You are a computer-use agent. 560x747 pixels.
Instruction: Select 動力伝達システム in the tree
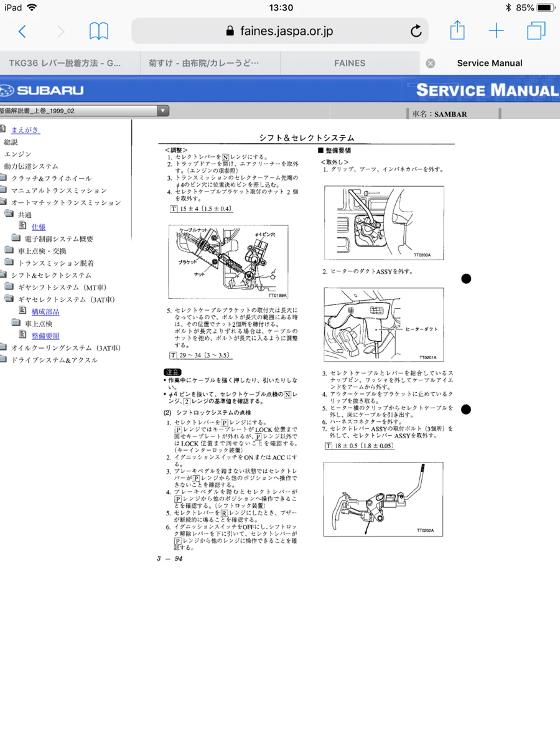point(31,166)
